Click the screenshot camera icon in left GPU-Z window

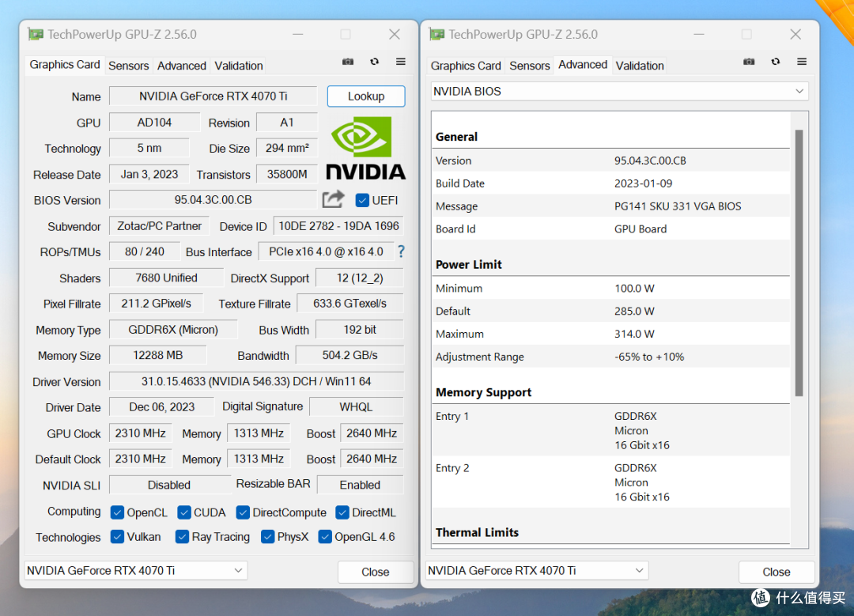coord(347,62)
